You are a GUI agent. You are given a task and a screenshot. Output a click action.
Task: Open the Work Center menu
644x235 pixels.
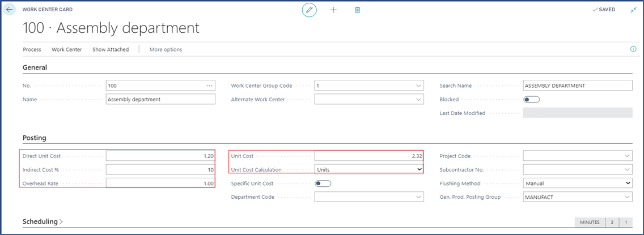pos(66,50)
